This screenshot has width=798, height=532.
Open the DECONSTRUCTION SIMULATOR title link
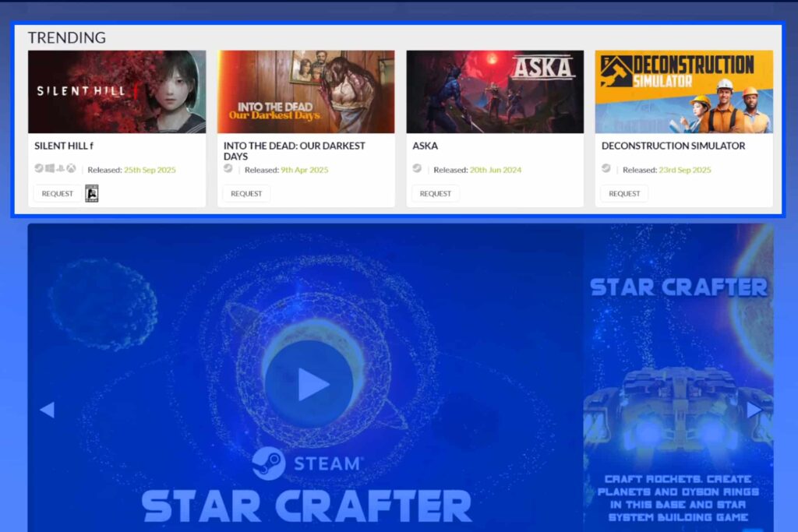pos(673,146)
